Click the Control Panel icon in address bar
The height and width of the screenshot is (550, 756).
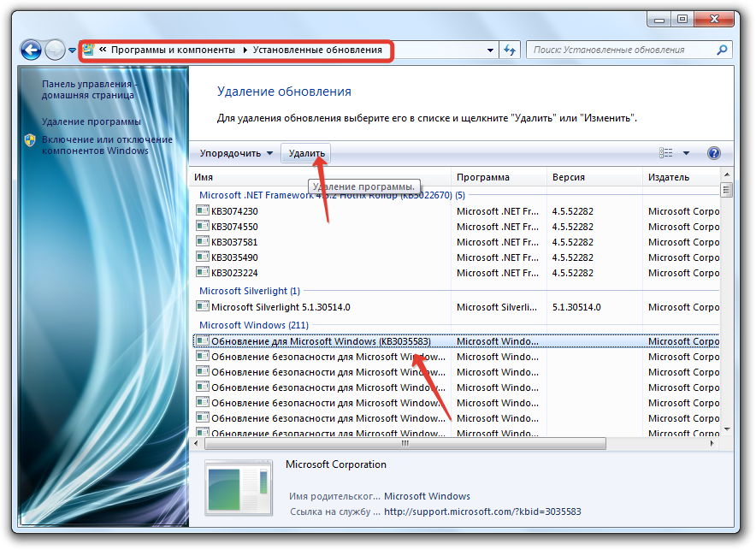tap(88, 50)
